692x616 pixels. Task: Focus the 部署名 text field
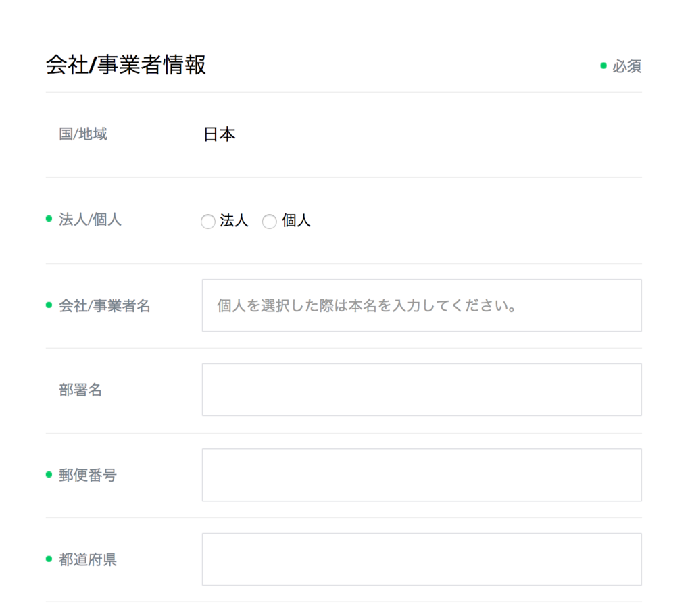click(x=422, y=390)
